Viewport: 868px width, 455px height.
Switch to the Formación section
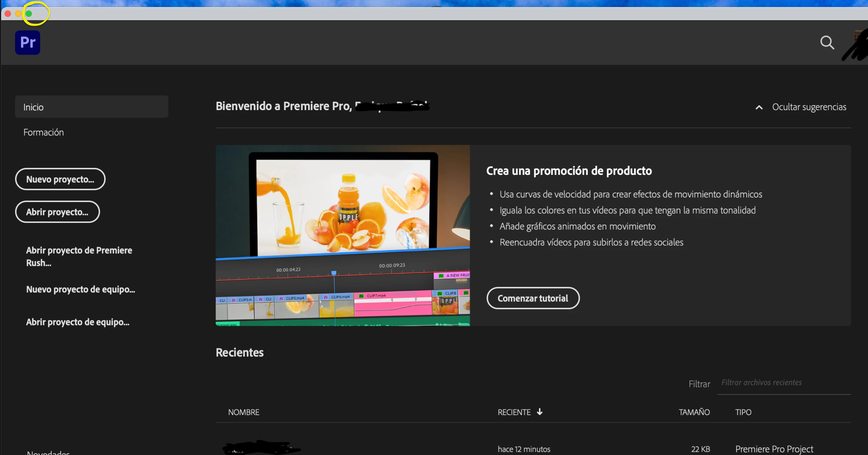[x=43, y=132]
